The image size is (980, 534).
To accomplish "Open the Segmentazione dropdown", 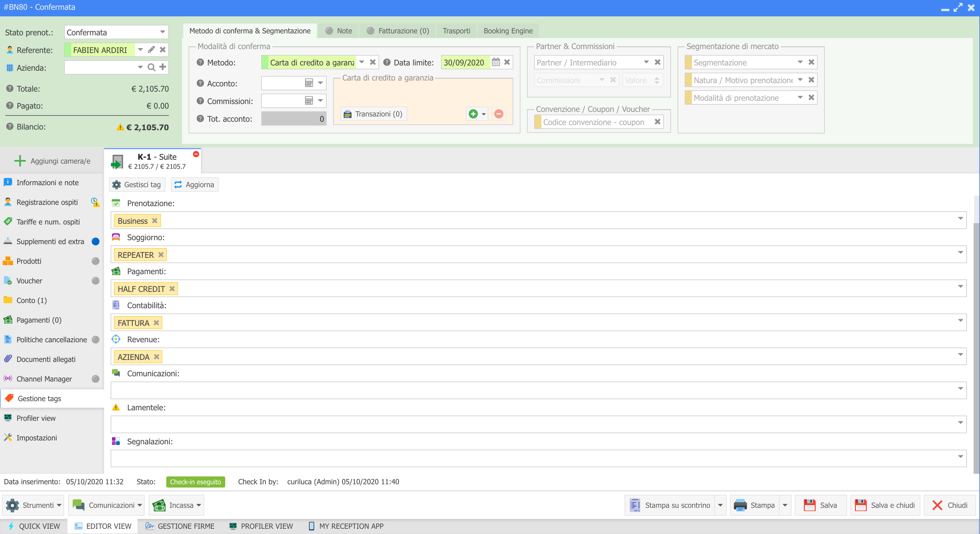I will coord(800,62).
